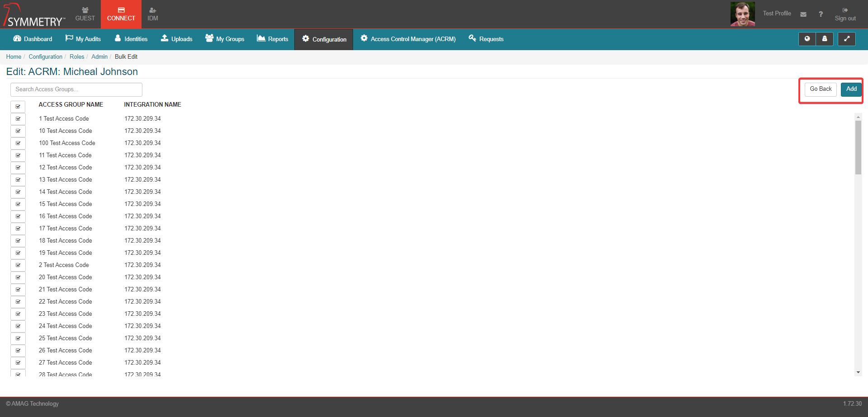Open My Groups menu

tap(225, 39)
